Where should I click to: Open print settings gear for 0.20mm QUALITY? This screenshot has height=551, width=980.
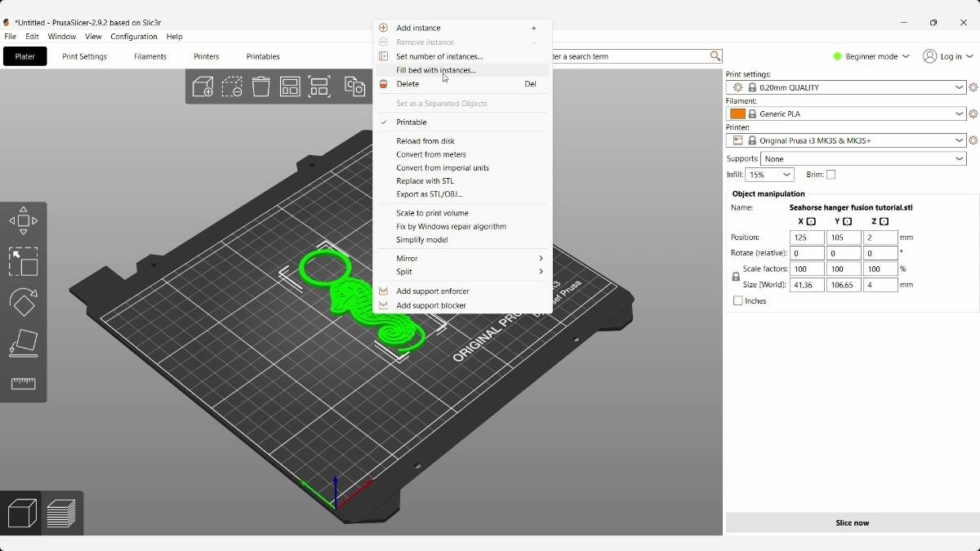[x=973, y=87]
